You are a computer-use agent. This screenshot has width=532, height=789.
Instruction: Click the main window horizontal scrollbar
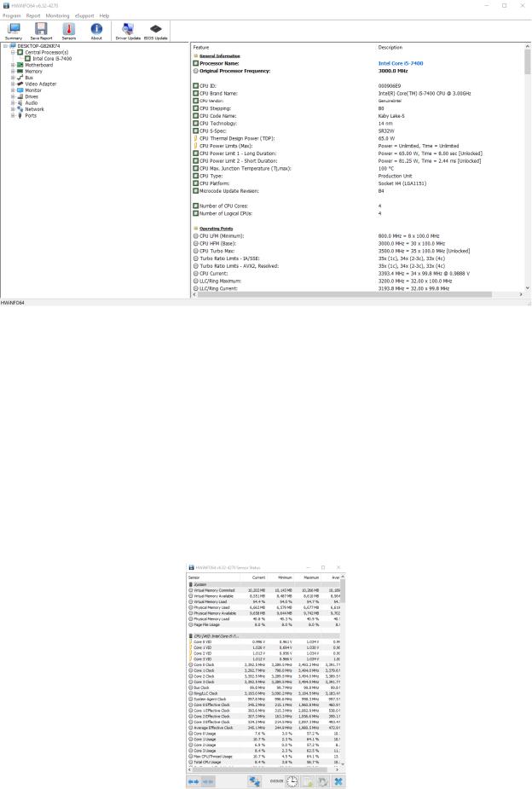click(x=344, y=294)
